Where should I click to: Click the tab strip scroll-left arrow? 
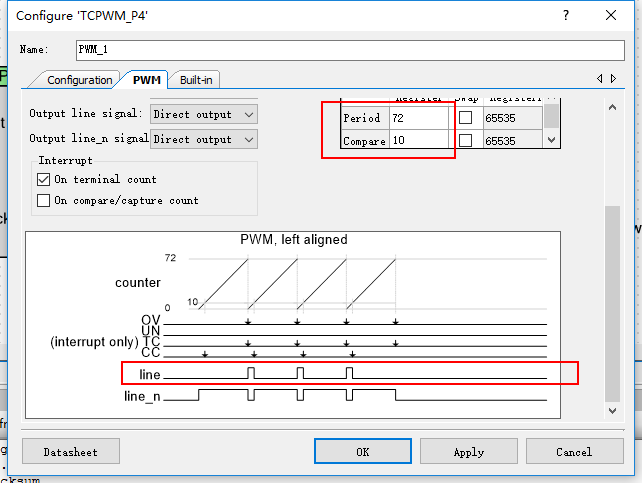pos(600,79)
